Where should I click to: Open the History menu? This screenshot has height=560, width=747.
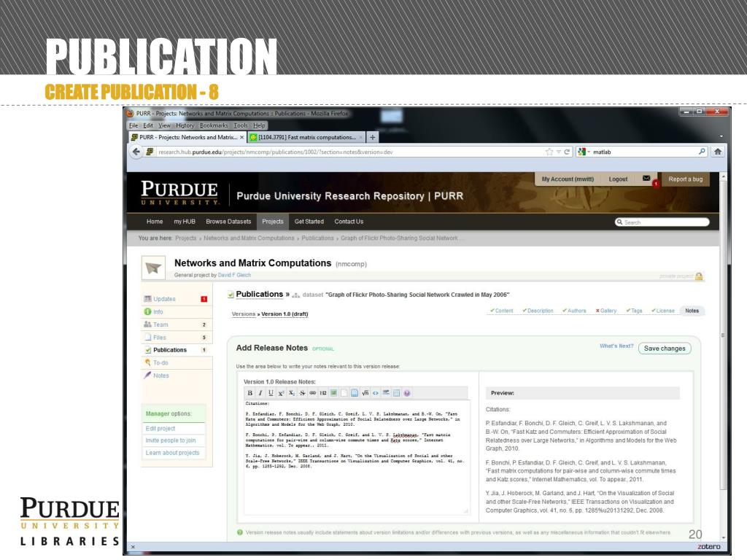click(x=185, y=125)
